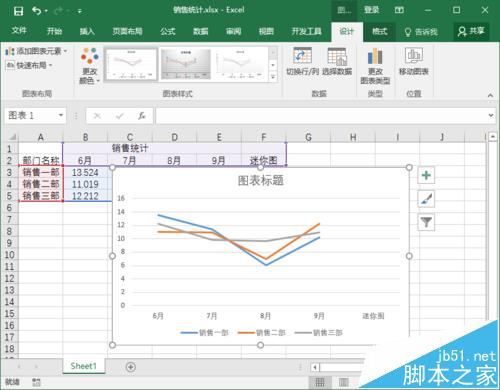The width and height of the screenshot is (500, 390).
Task: Expand the formula bar chevron
Action: [491, 115]
